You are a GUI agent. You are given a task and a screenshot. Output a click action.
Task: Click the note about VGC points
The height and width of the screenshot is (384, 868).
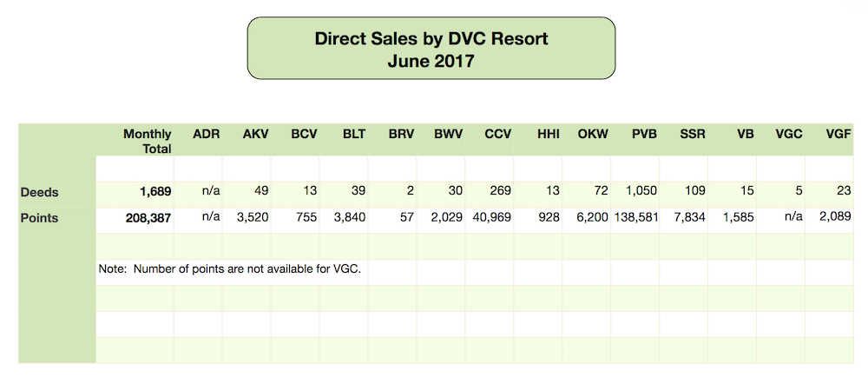(x=233, y=269)
